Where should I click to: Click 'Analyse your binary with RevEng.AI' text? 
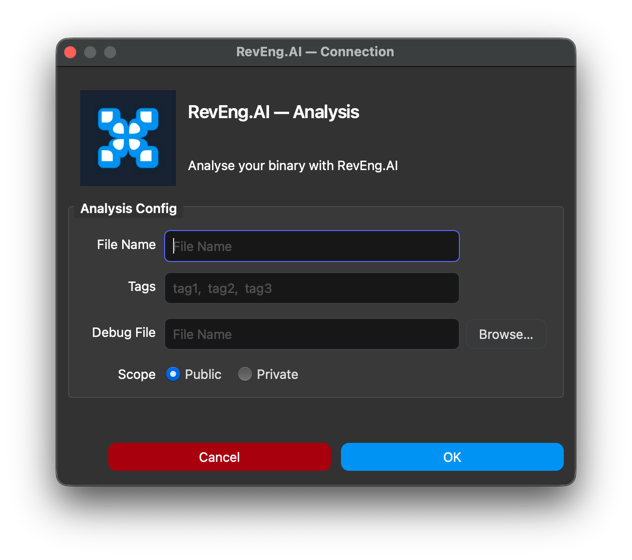point(293,166)
